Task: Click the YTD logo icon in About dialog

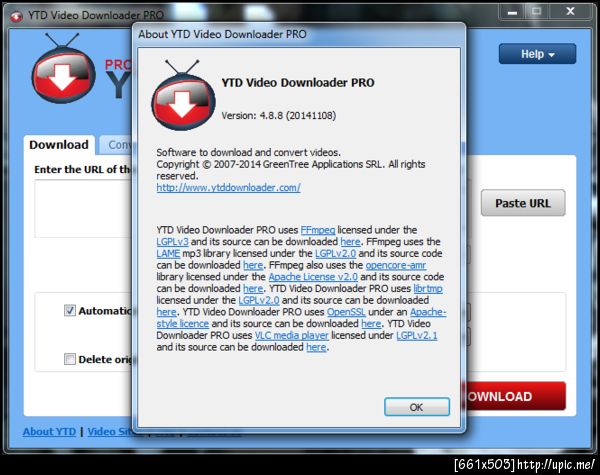Action: click(x=183, y=95)
